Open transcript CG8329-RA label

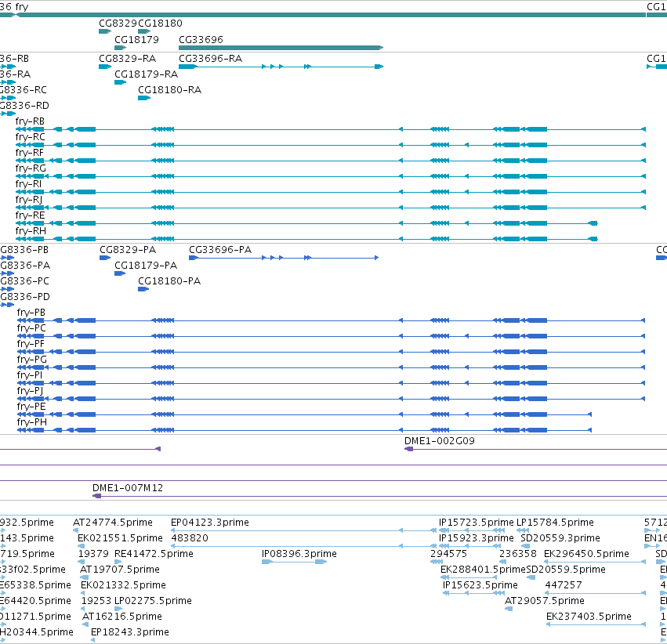coord(127,58)
